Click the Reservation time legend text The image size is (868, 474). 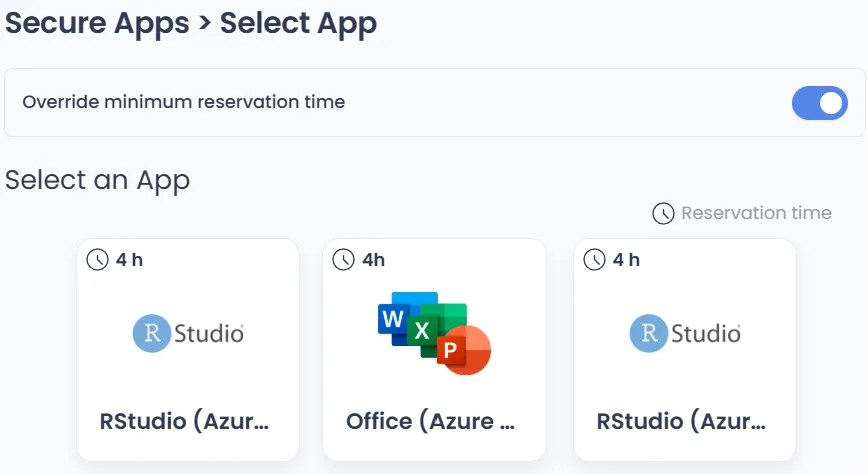[x=756, y=213]
